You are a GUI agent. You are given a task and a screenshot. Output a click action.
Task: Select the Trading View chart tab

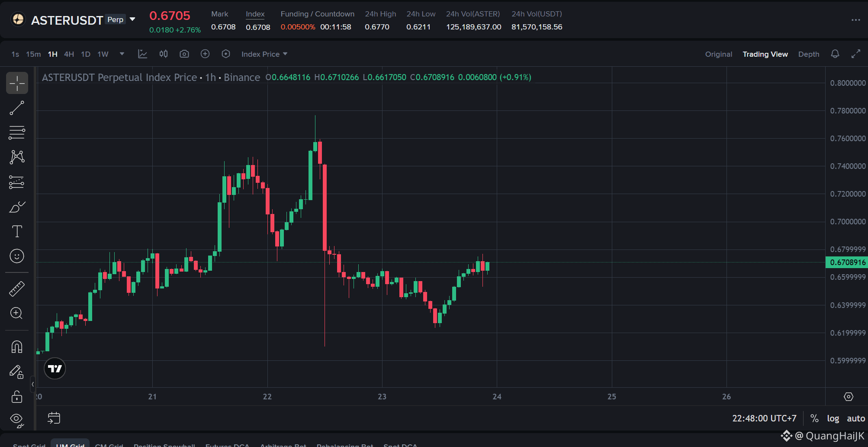coord(765,54)
